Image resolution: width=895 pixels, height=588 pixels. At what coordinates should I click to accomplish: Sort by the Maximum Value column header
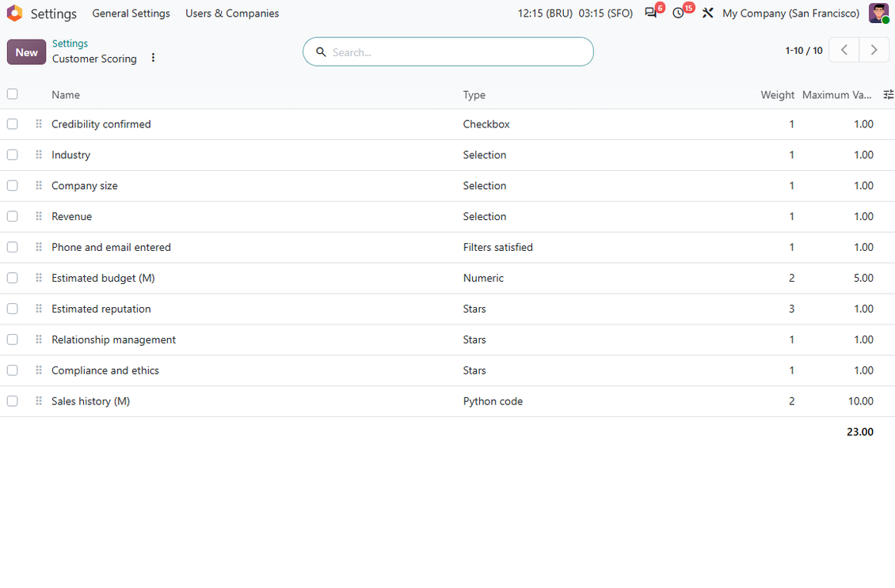pos(836,95)
